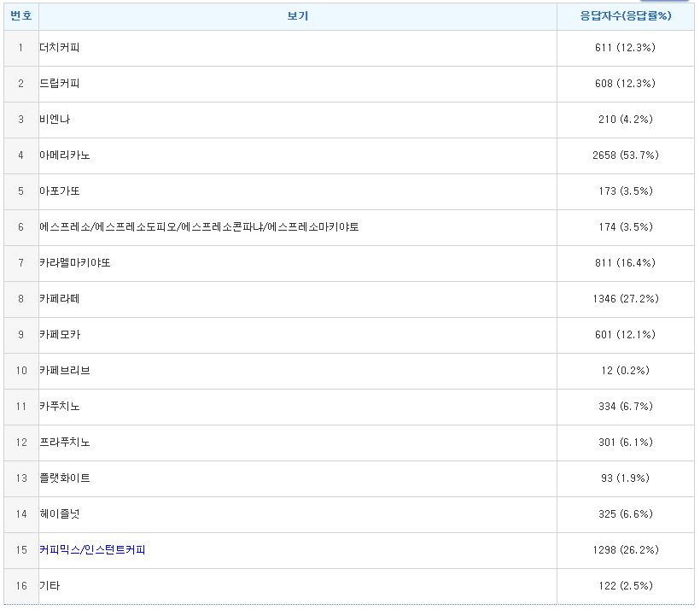
Task: Select the value 601 (12.1%)
Action: (x=625, y=334)
